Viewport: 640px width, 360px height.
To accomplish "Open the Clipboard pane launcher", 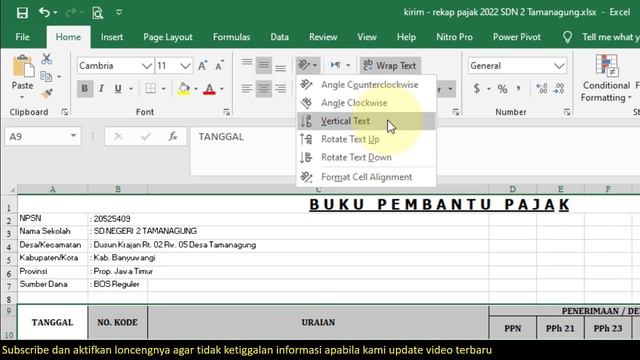I will (x=64, y=112).
